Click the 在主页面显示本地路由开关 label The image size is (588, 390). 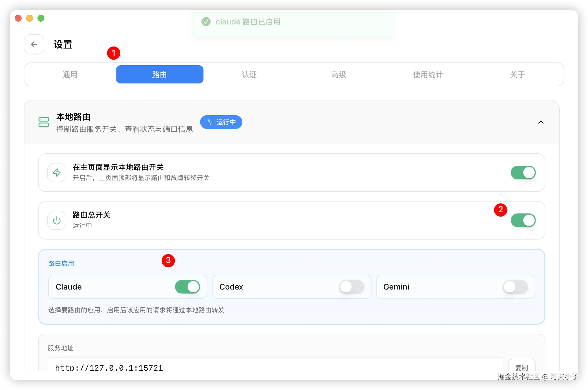(118, 167)
